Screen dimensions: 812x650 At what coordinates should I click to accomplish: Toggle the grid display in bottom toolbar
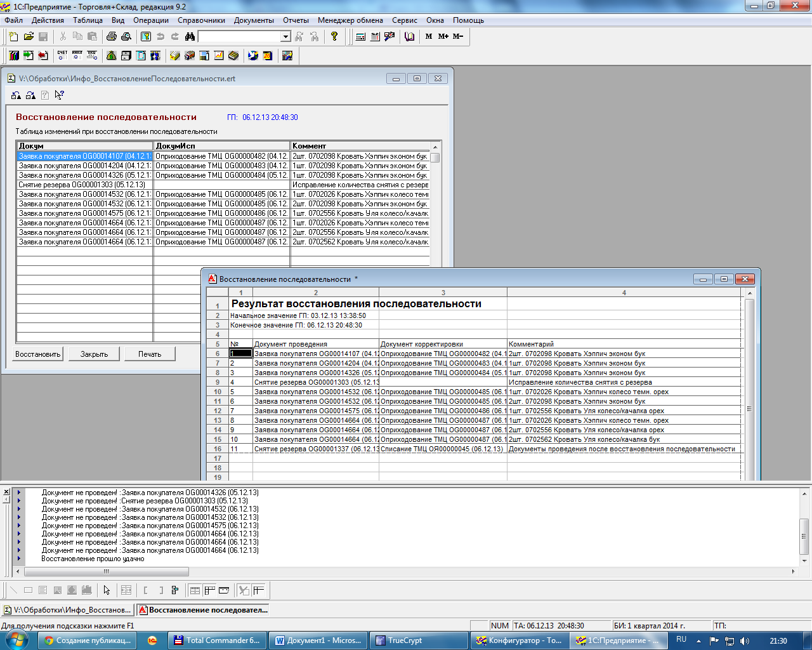(x=195, y=590)
